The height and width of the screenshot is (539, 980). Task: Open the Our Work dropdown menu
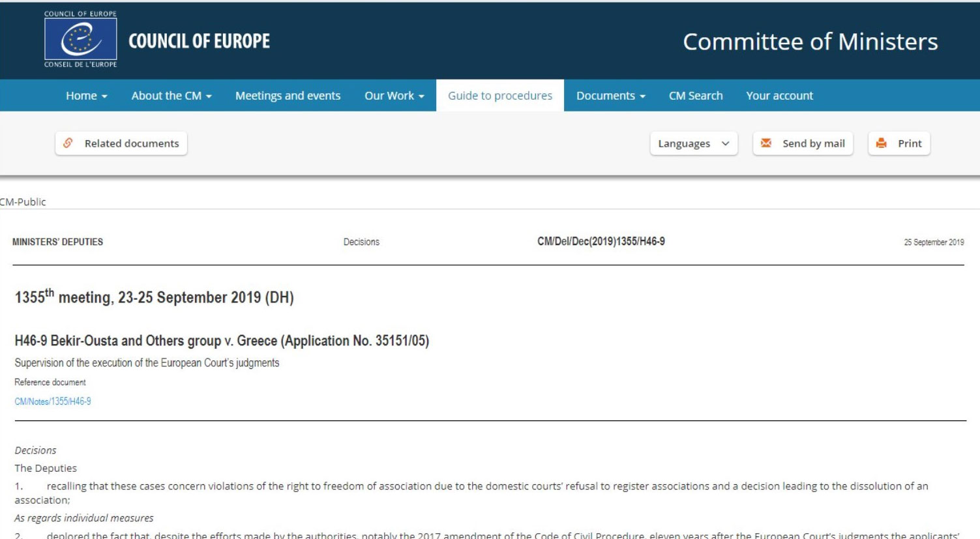click(x=394, y=96)
